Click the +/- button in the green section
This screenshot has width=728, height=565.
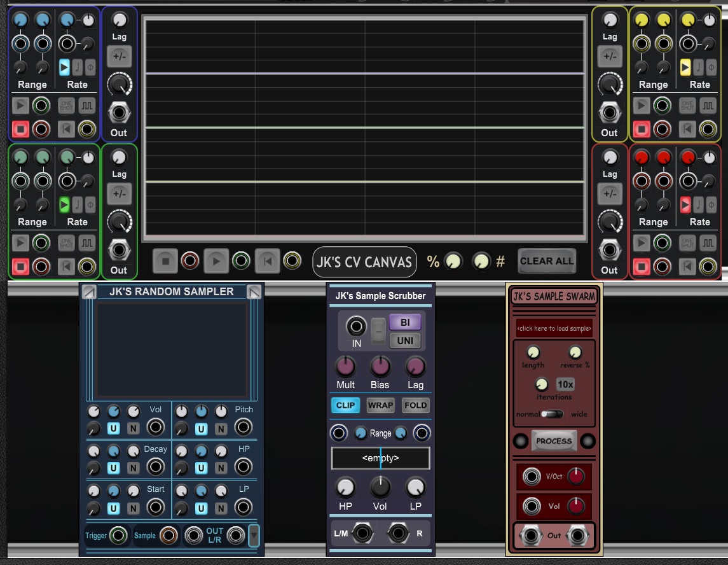click(120, 194)
